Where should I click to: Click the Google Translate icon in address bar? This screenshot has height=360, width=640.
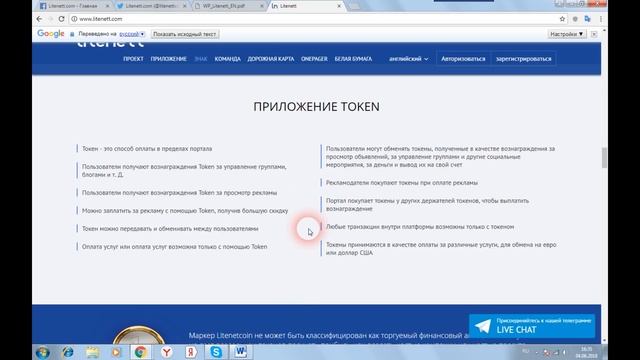(587, 19)
